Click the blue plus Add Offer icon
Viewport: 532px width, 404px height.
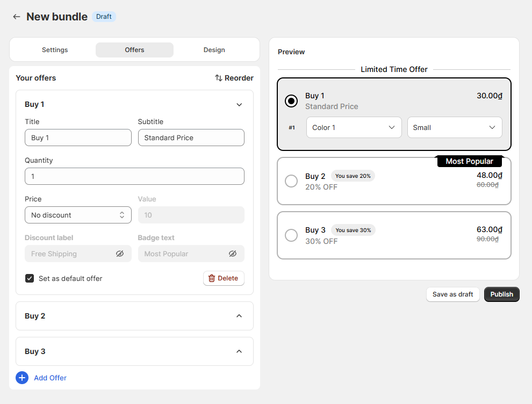coord(22,378)
